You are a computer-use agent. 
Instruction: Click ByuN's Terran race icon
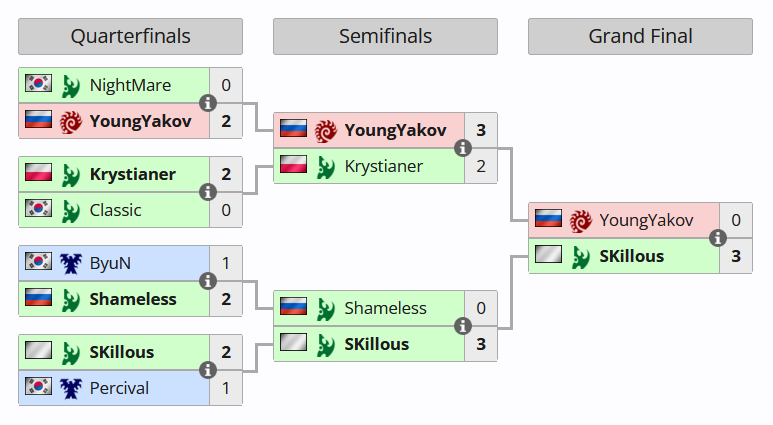(x=70, y=263)
